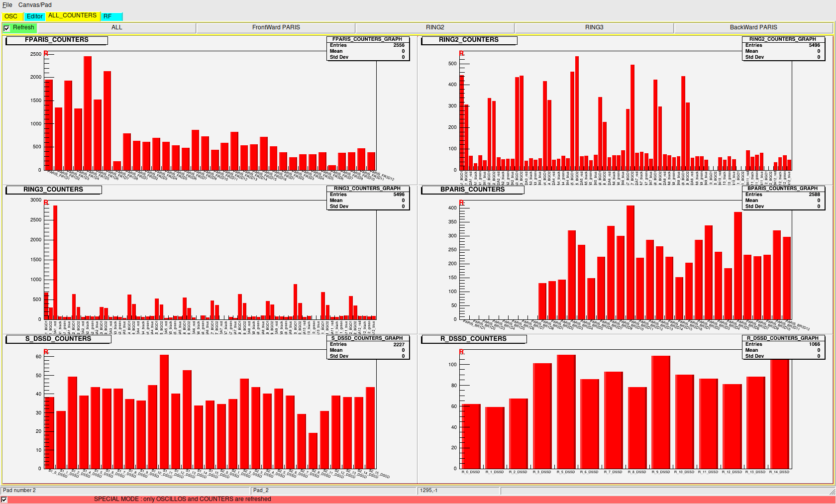
Task: Show the FrontWard PARIS counters
Action: (276, 28)
